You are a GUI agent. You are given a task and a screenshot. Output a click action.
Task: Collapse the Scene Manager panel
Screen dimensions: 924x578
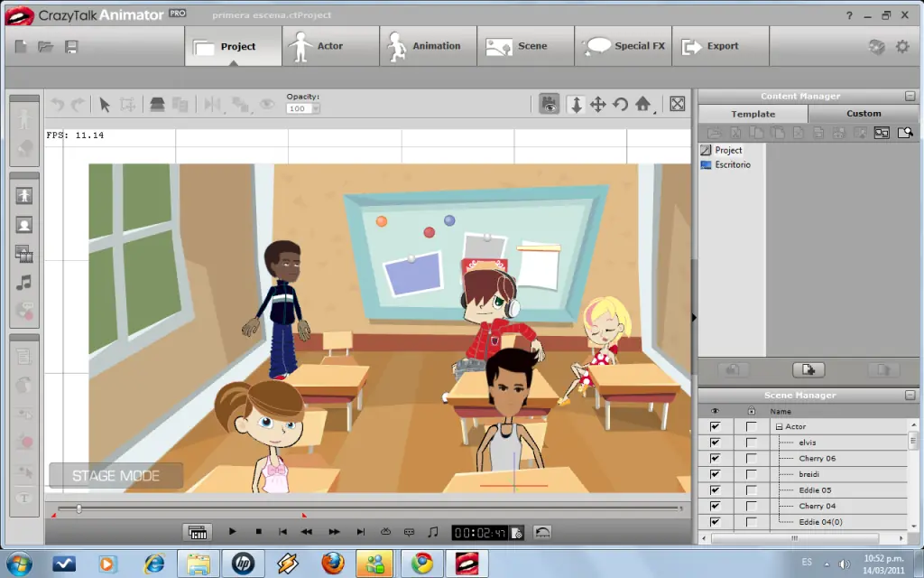click(x=910, y=396)
